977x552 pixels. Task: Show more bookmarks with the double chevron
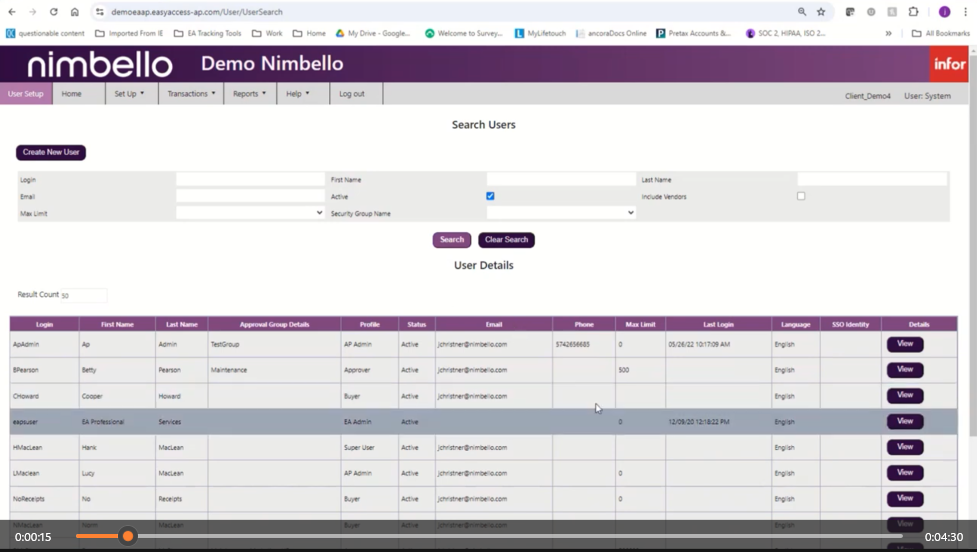click(889, 34)
